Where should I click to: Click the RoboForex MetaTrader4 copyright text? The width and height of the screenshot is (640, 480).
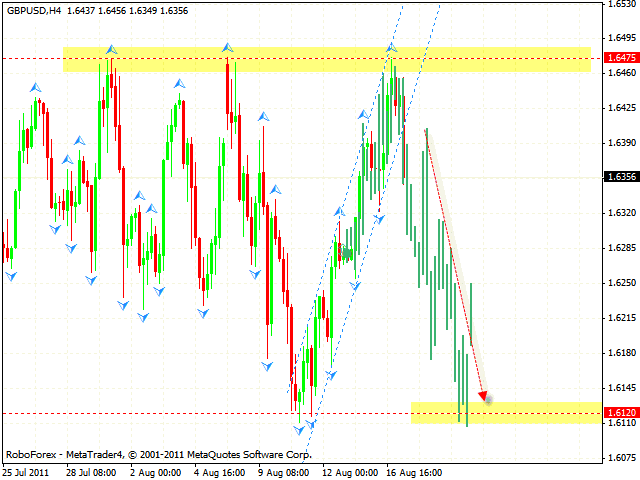click(x=158, y=453)
